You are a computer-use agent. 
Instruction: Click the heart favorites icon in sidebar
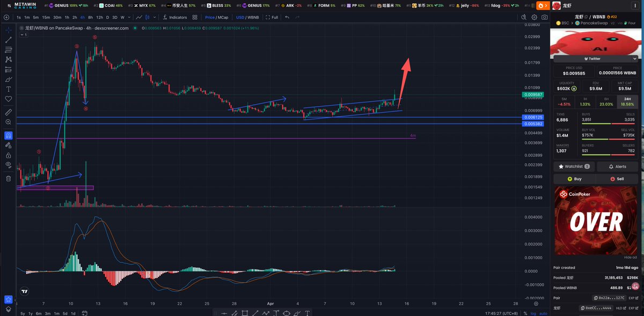point(9,99)
